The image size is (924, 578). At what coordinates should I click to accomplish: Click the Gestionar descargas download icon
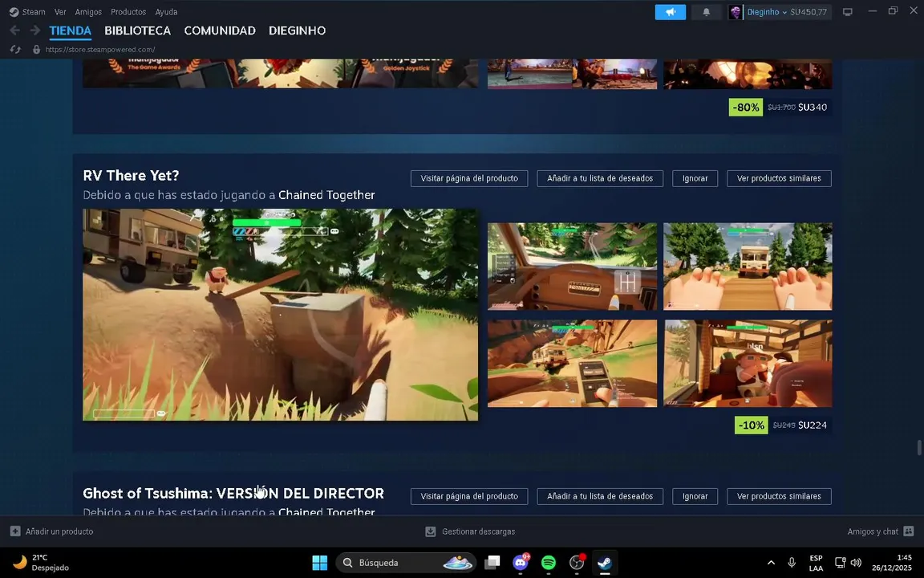[x=431, y=531]
